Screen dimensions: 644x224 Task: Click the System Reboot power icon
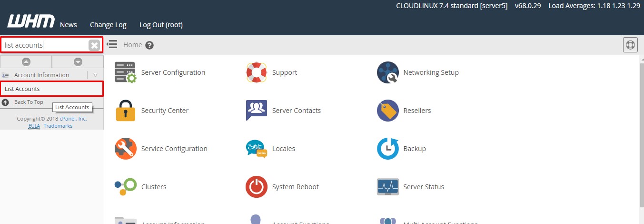(257, 187)
